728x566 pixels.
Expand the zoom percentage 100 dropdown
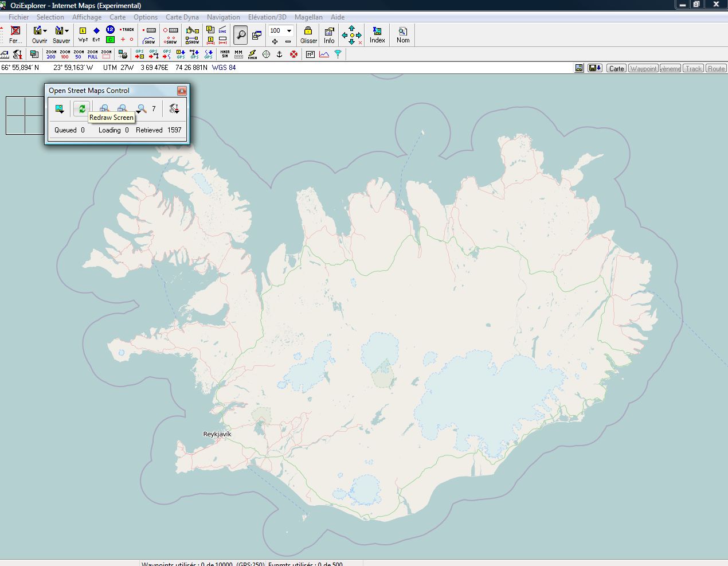click(289, 30)
